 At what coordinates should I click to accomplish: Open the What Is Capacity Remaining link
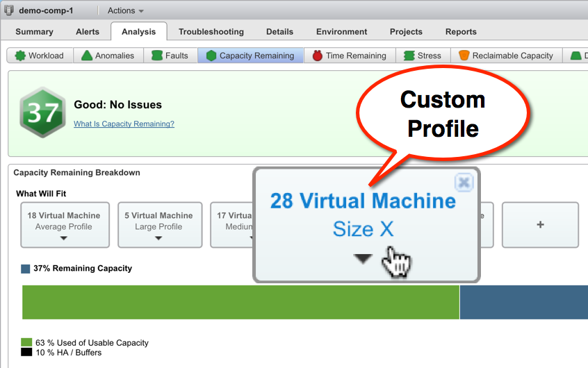point(124,124)
